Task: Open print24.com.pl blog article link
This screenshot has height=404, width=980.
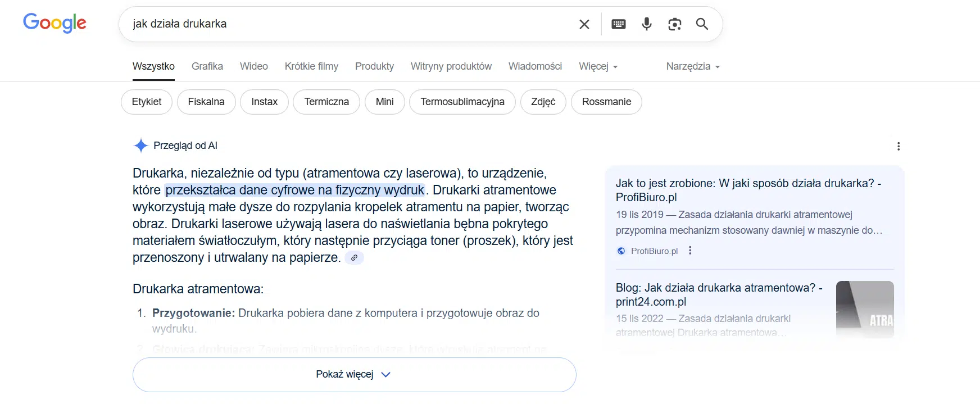Action: coord(719,294)
